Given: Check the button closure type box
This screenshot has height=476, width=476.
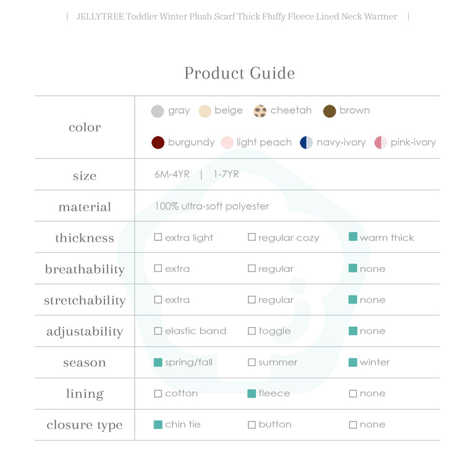Looking at the screenshot, I should tap(252, 425).
